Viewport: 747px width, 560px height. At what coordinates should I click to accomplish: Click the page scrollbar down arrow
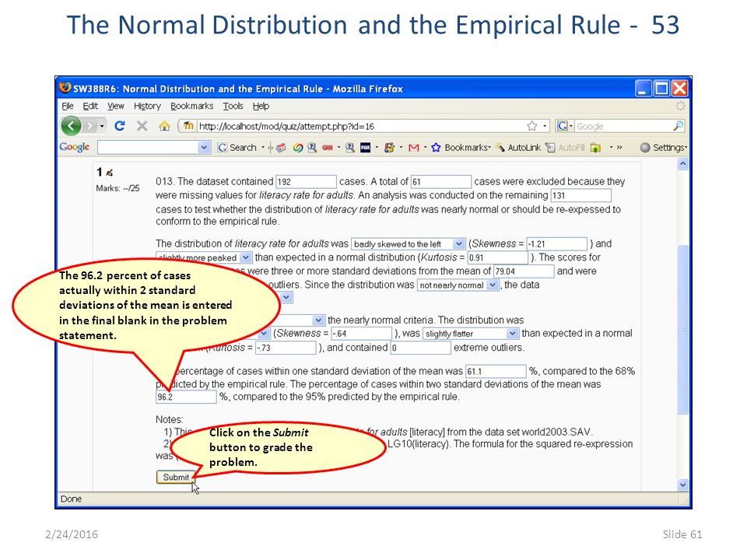point(682,485)
